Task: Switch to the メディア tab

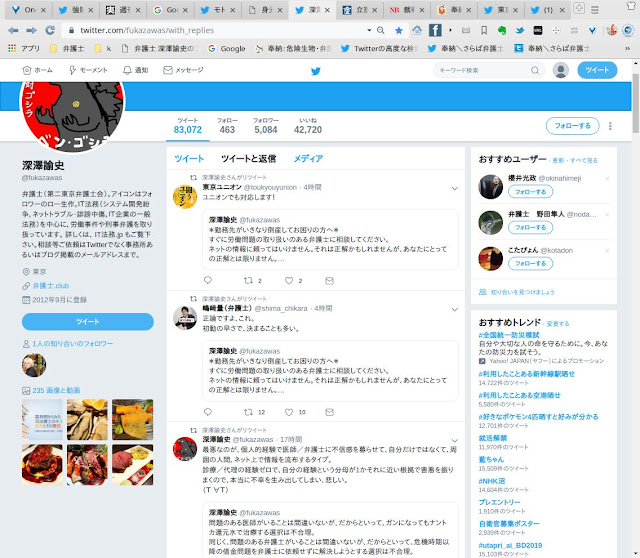Action: [308, 159]
